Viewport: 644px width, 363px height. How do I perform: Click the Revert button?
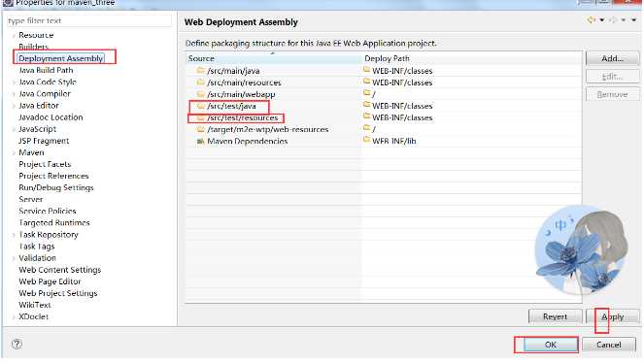pos(555,316)
